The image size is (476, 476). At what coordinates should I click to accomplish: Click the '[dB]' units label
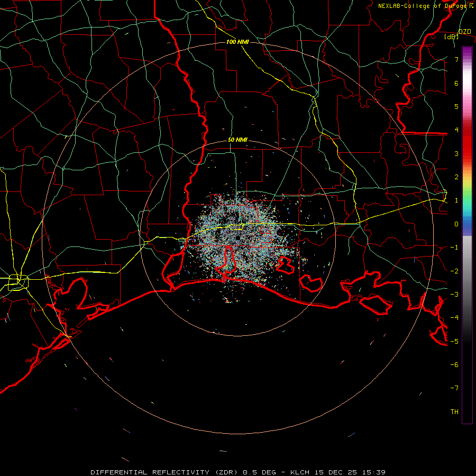pos(452,36)
